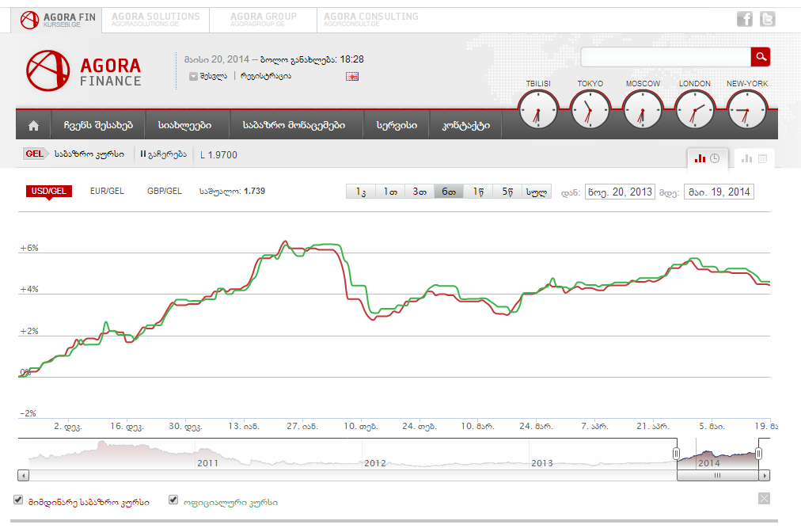Select the live chart view with clock icon

(707, 158)
